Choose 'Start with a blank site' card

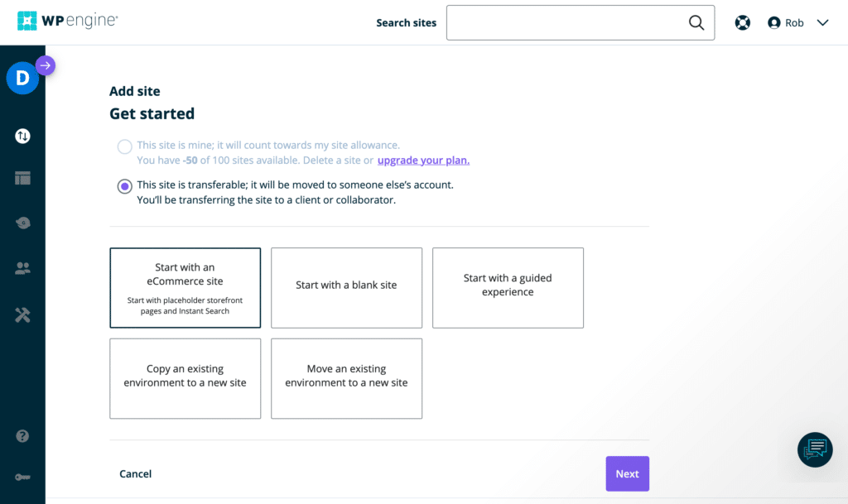(346, 288)
